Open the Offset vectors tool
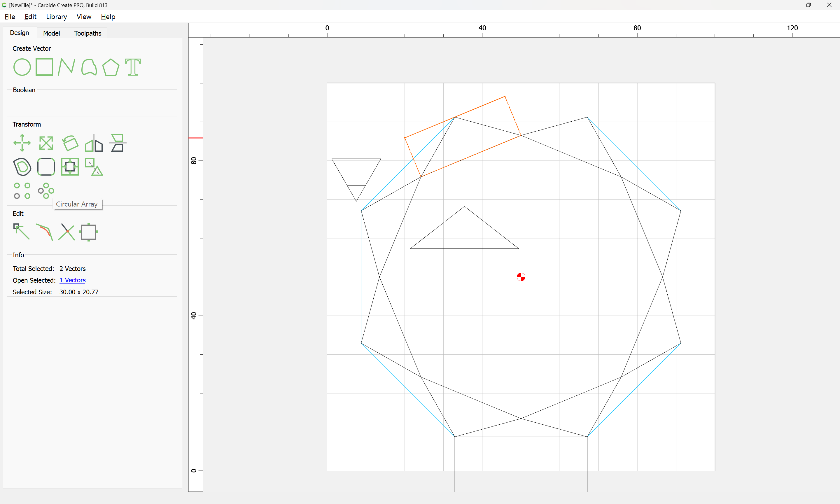 [x=22, y=167]
